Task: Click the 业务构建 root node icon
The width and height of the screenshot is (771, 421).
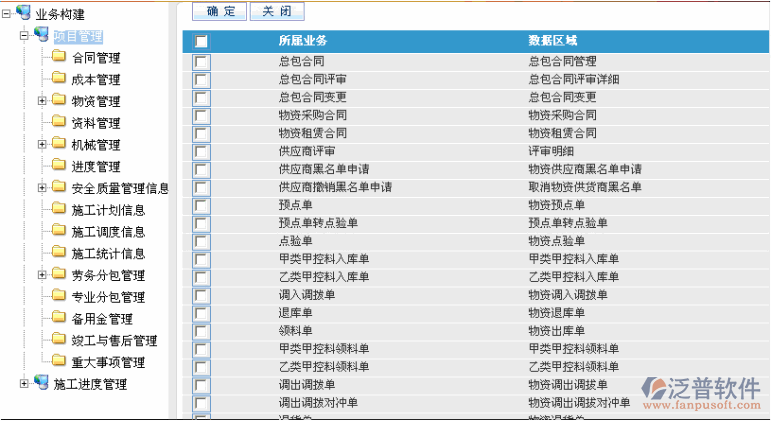Action: [x=23, y=12]
